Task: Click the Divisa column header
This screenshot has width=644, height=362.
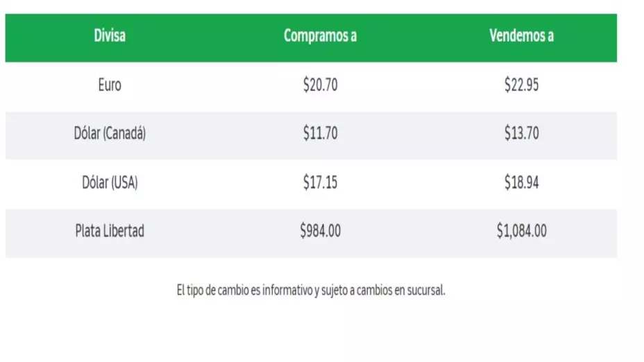Action: pyautogui.click(x=110, y=37)
